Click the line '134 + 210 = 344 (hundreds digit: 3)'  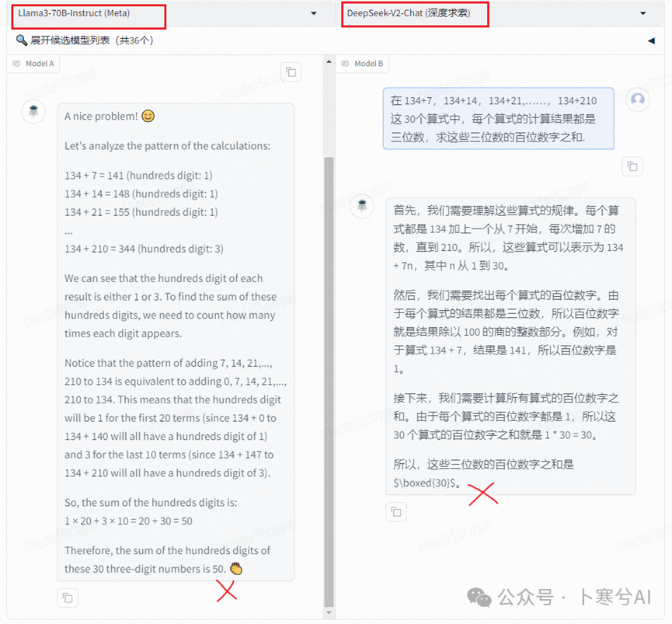[144, 249]
